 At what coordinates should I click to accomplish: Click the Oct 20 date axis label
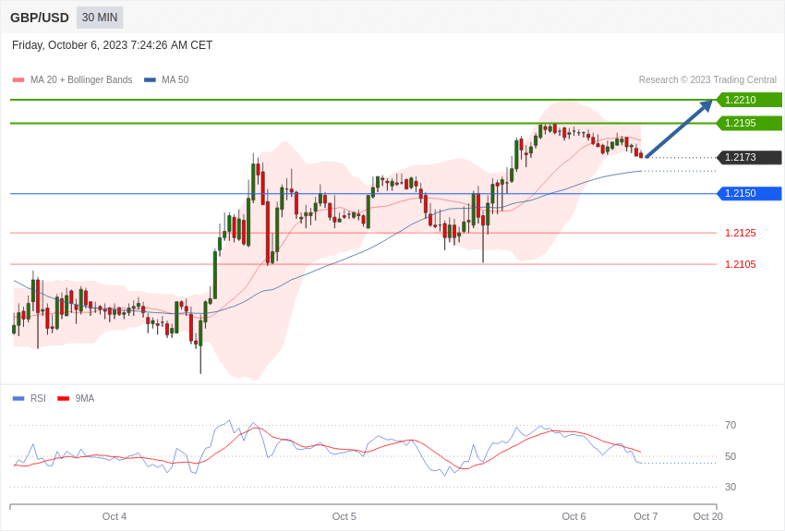708,516
